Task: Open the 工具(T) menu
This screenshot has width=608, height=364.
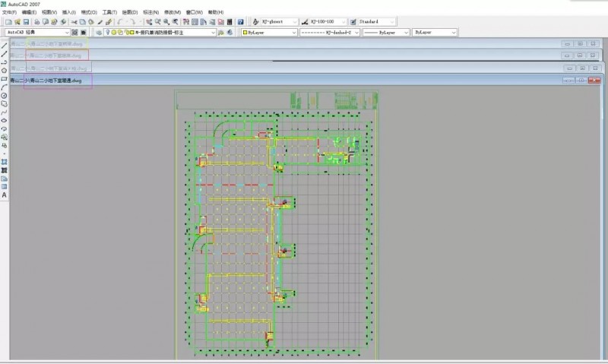Action: tap(109, 13)
